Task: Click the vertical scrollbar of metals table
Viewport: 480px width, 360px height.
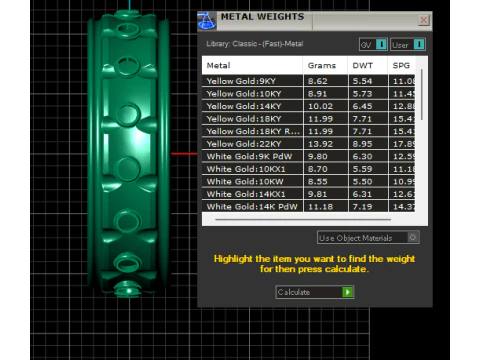Action: pos(422,94)
